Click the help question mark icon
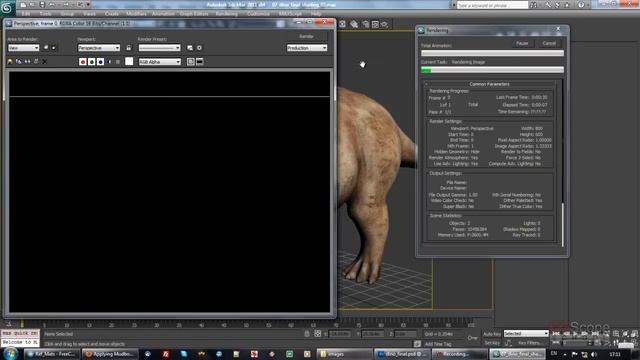The image size is (640, 360). 581,5
